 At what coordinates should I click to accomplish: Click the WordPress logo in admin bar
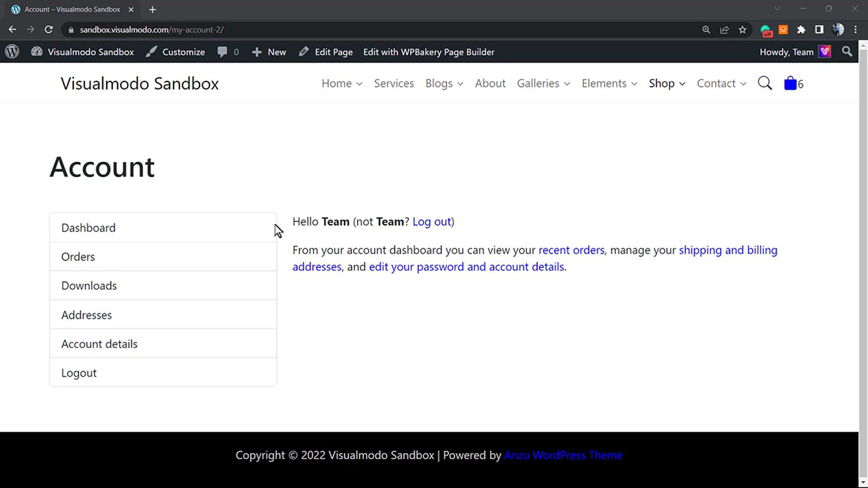pyautogui.click(x=12, y=52)
